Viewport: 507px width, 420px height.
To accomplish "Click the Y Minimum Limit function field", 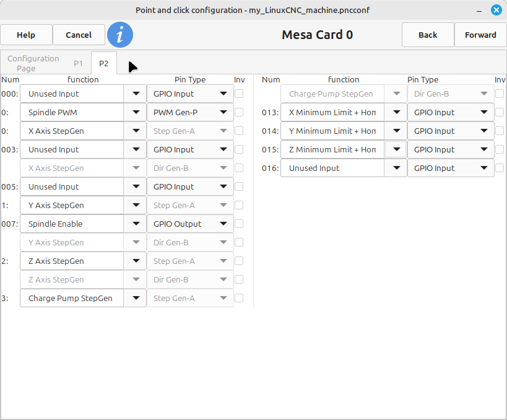I will click(x=332, y=131).
